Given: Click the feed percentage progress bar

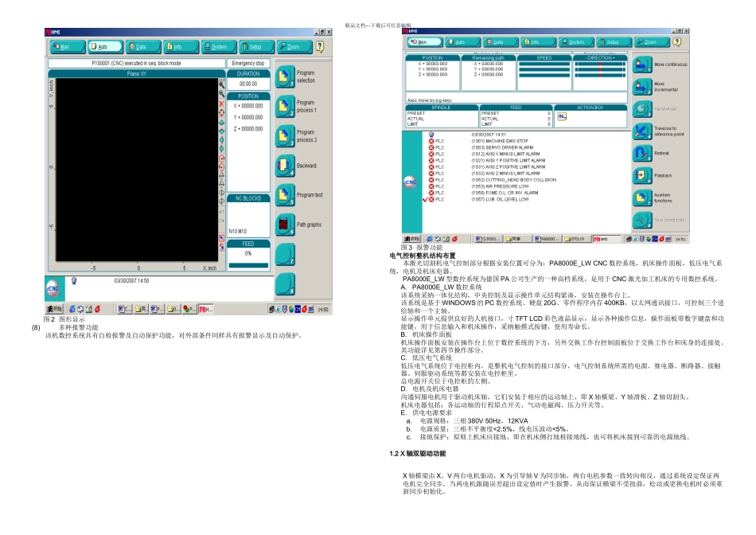Looking at the screenshot, I should [x=248, y=265].
